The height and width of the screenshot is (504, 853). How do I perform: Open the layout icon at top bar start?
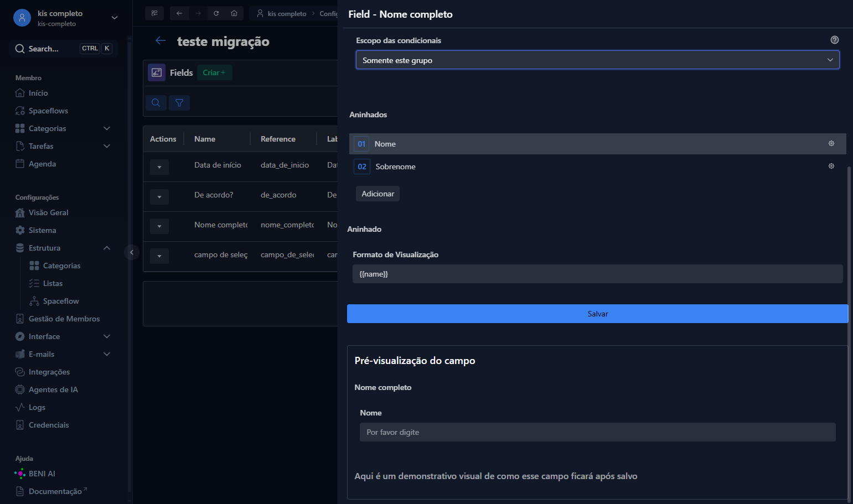154,13
